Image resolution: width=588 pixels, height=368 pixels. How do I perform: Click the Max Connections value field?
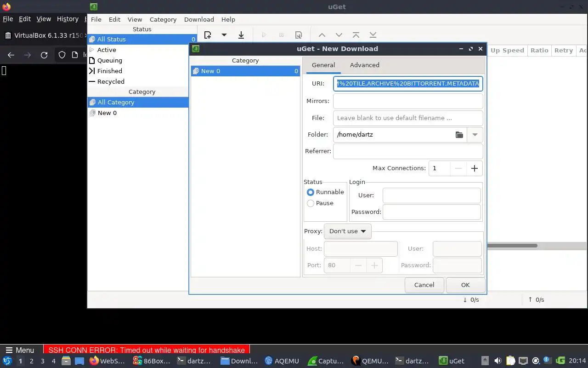coord(439,168)
